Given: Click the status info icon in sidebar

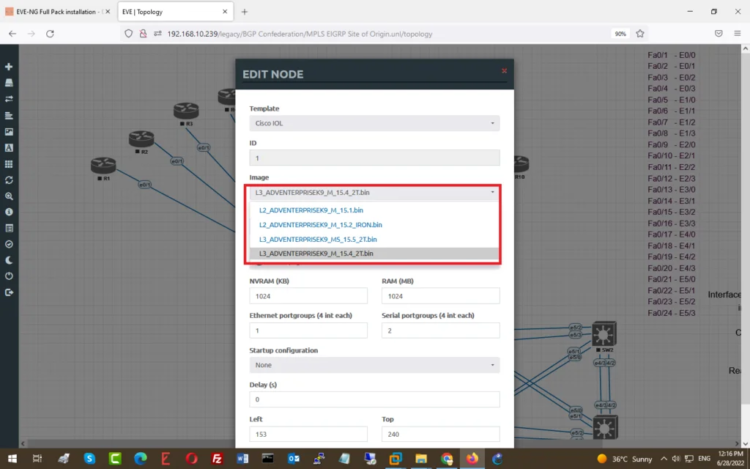Looking at the screenshot, I should pos(9,212).
